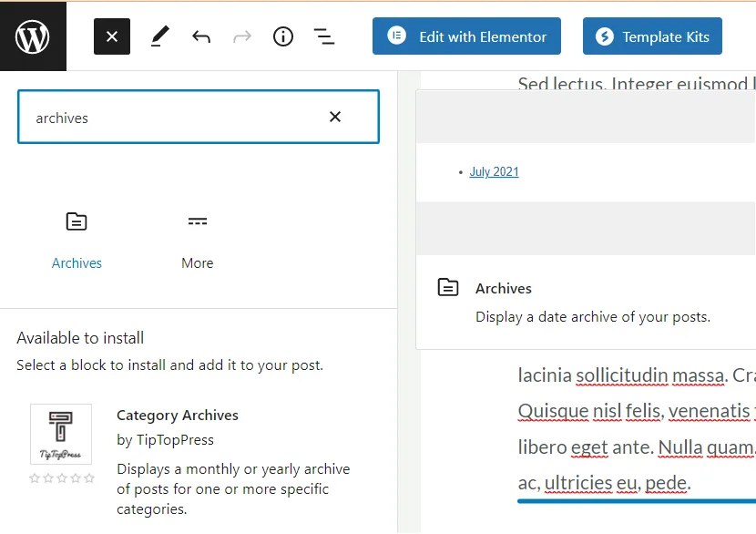Install the Category Archives block
Image resolution: width=756 pixels, height=534 pixels.
(178, 416)
